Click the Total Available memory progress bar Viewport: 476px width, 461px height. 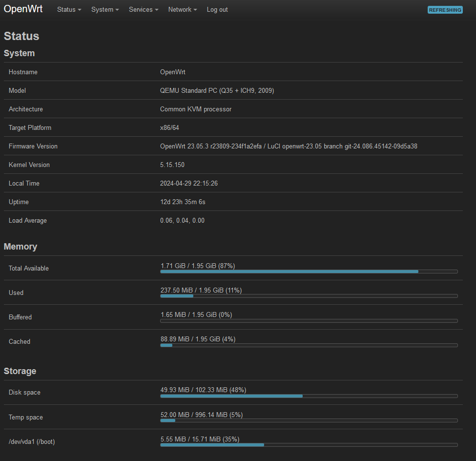[309, 272]
